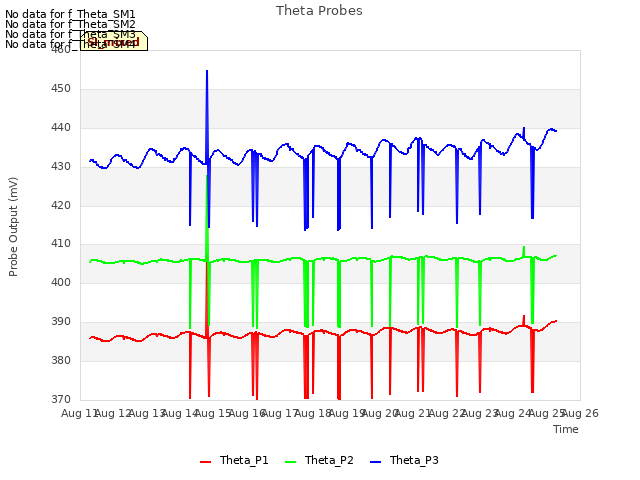Click the No data for f_Theta_SM1 message
The width and height of the screenshot is (640, 480).
pos(70,14)
